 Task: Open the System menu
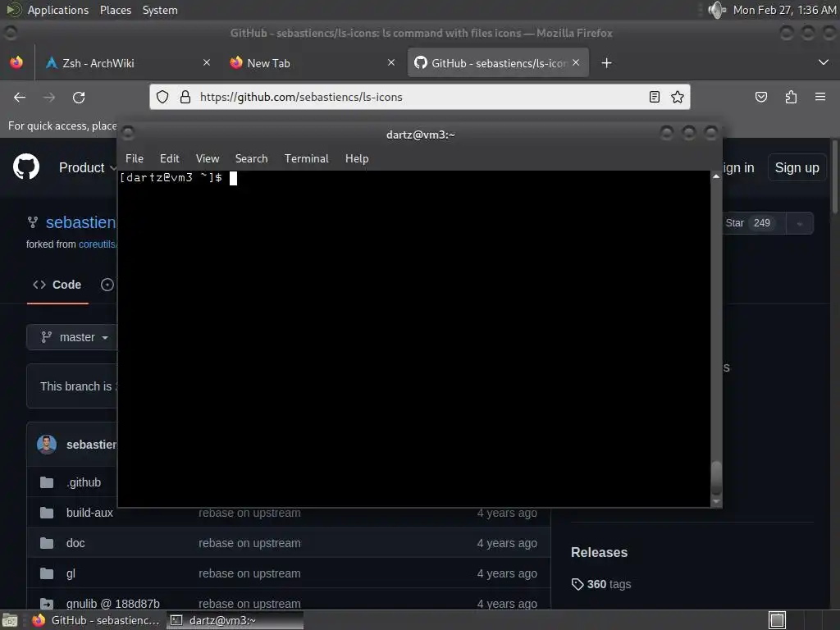point(160,10)
